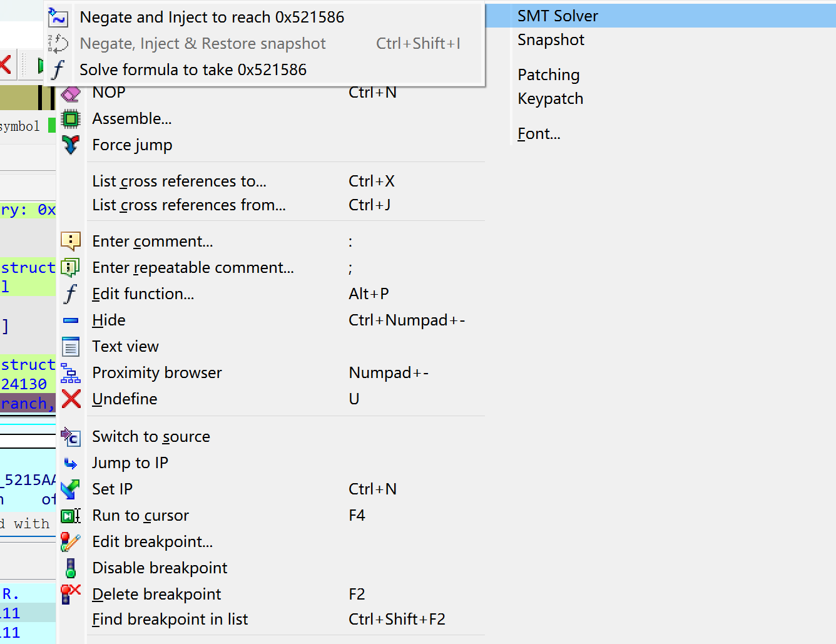
Task: Click the Negate and Inject icon
Action: click(58, 18)
